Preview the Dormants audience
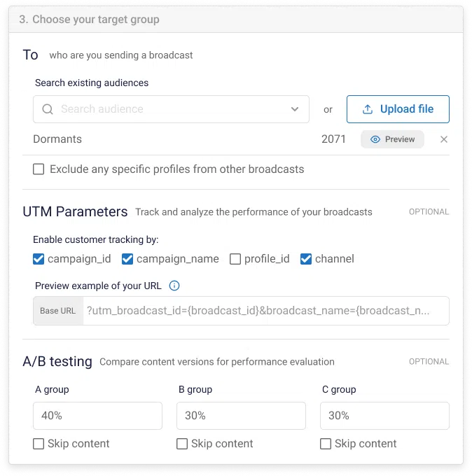Viewport: 472px width, 476px height. pyautogui.click(x=392, y=139)
